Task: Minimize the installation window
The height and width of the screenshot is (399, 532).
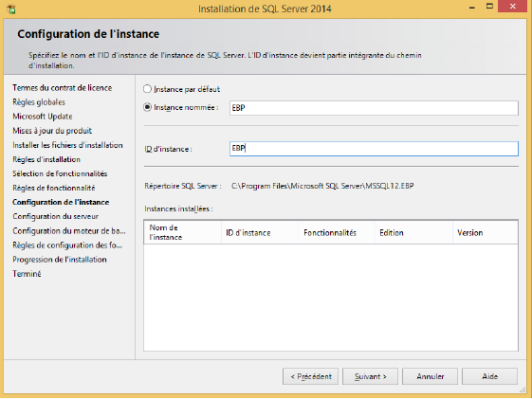Action: click(472, 8)
